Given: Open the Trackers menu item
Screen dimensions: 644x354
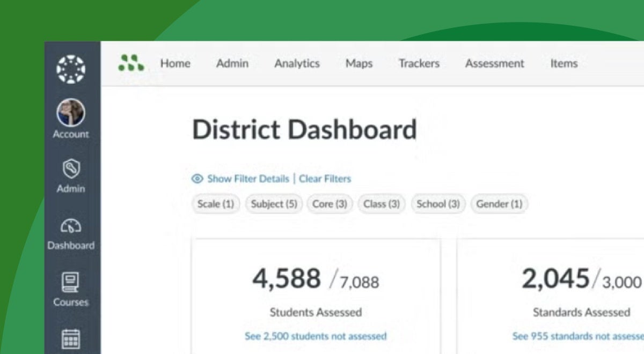Looking at the screenshot, I should (419, 63).
